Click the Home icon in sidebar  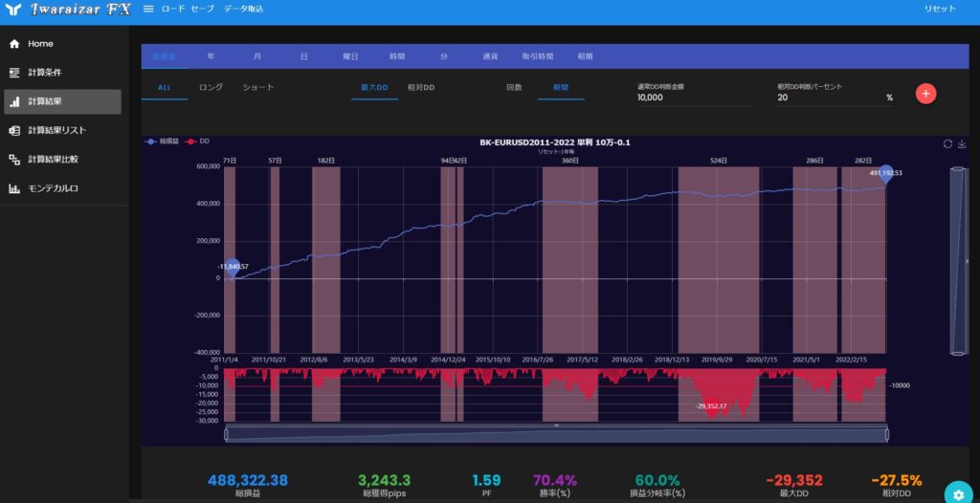[15, 44]
